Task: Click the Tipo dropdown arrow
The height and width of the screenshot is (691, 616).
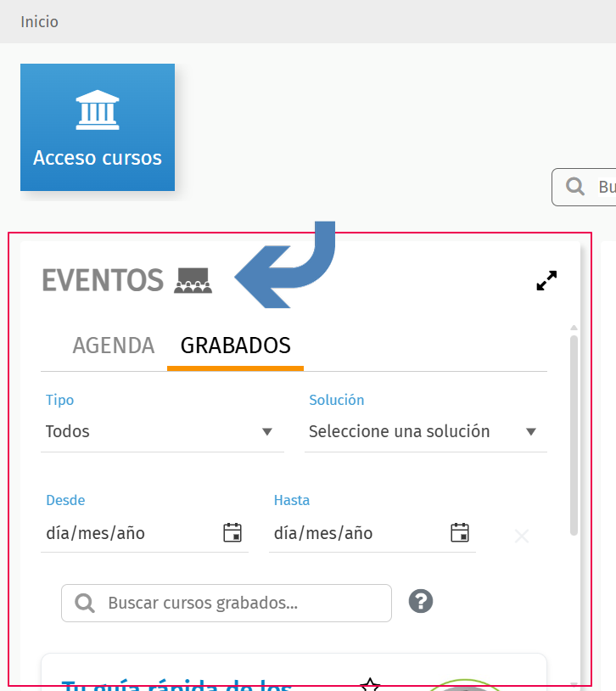Action: [267, 432]
